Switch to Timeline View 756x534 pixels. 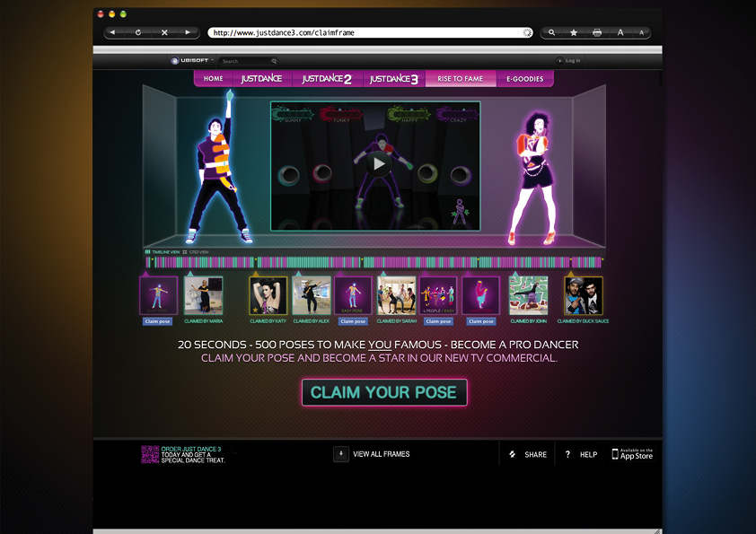click(163, 252)
